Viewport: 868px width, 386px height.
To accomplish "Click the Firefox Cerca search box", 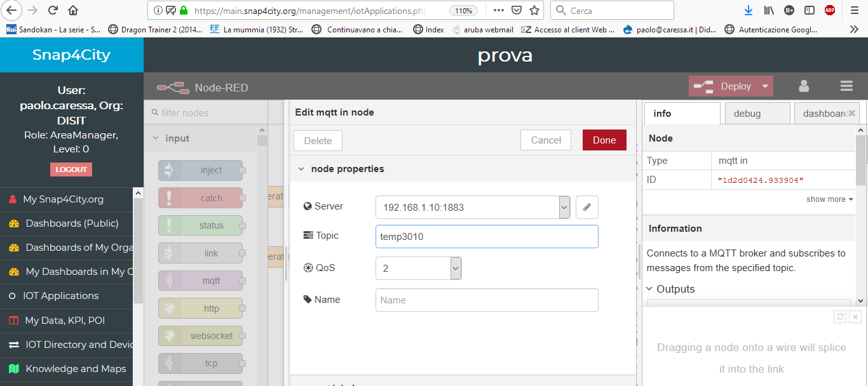I will tap(613, 10).
